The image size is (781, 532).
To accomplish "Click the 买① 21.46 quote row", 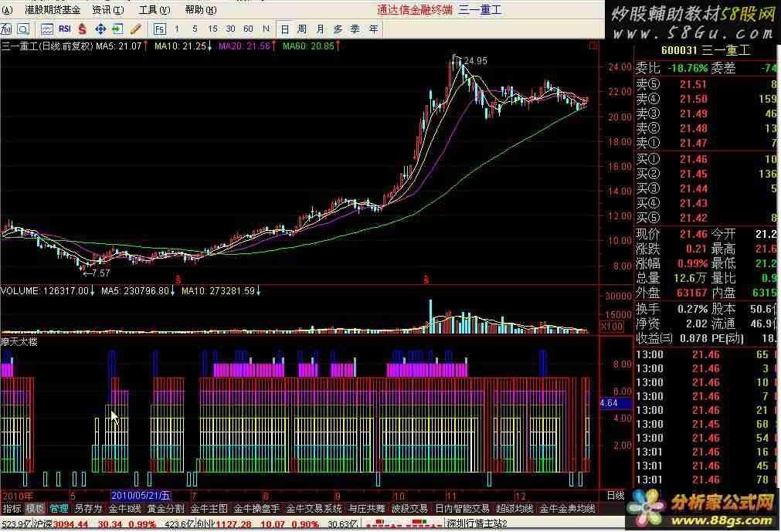I will (706, 159).
